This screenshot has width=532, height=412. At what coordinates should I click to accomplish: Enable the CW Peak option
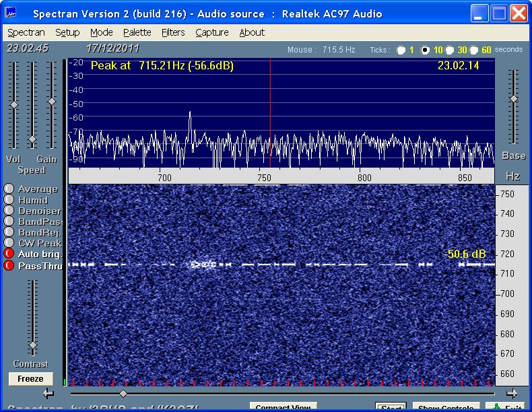point(9,243)
